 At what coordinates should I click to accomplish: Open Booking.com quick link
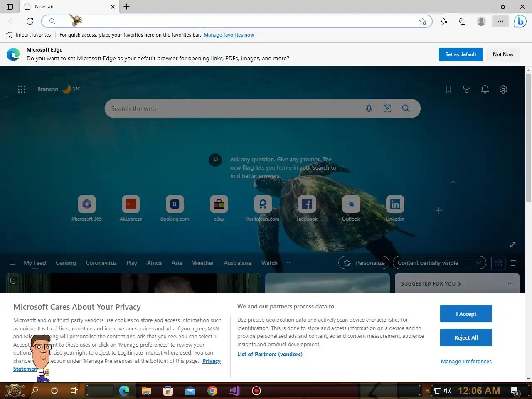pyautogui.click(x=175, y=208)
